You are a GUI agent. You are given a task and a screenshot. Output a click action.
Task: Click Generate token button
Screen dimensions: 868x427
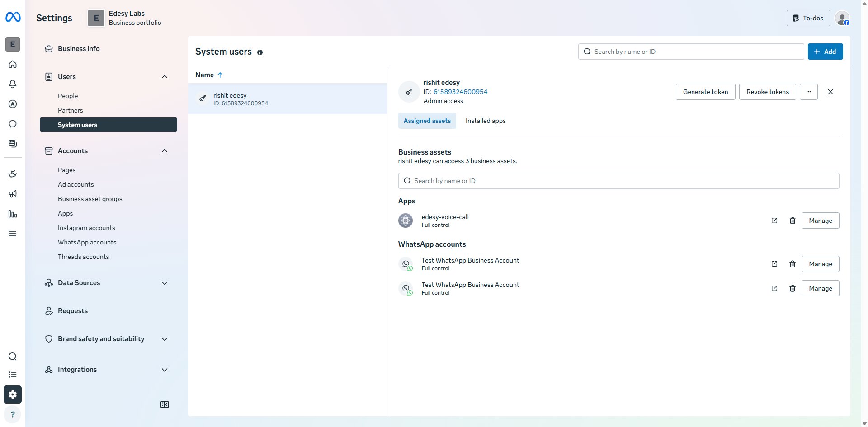pos(705,92)
